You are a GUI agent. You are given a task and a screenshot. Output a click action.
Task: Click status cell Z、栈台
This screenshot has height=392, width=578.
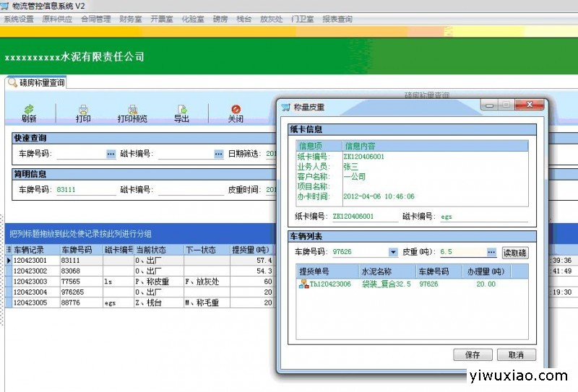tap(159, 302)
